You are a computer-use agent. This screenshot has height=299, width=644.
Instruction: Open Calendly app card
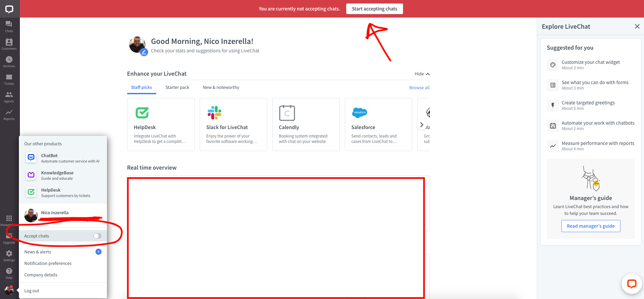click(x=306, y=124)
